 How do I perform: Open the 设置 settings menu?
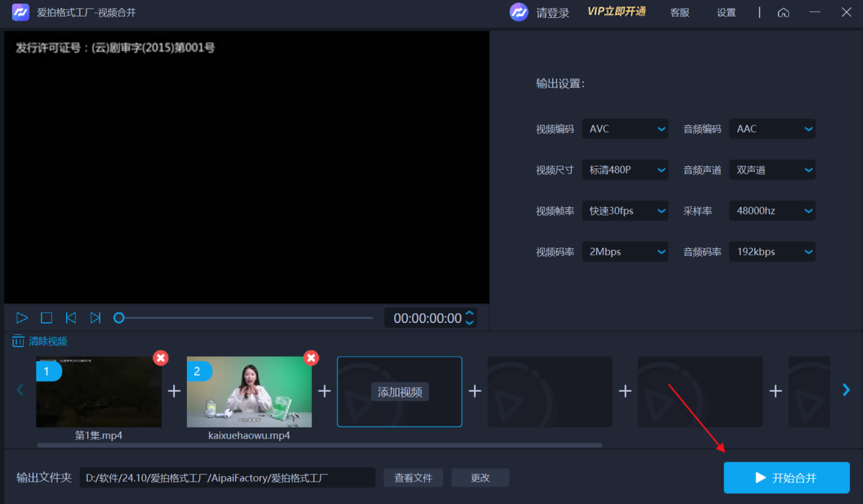(x=726, y=12)
